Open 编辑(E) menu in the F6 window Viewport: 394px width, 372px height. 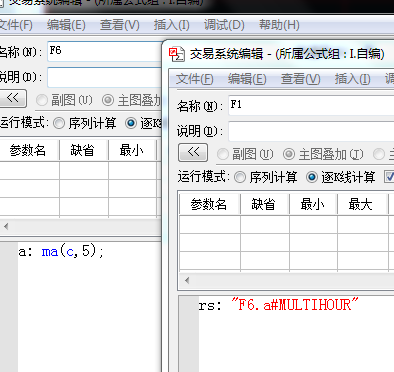[x=66, y=25]
